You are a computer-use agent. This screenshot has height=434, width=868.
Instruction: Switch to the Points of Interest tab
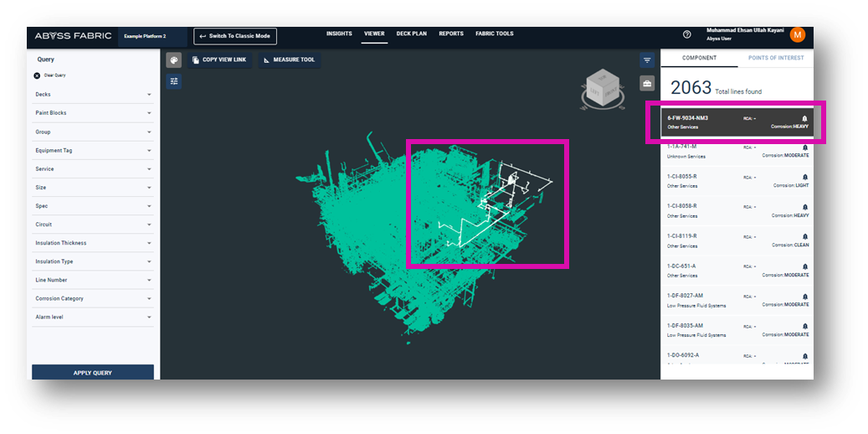coord(775,58)
